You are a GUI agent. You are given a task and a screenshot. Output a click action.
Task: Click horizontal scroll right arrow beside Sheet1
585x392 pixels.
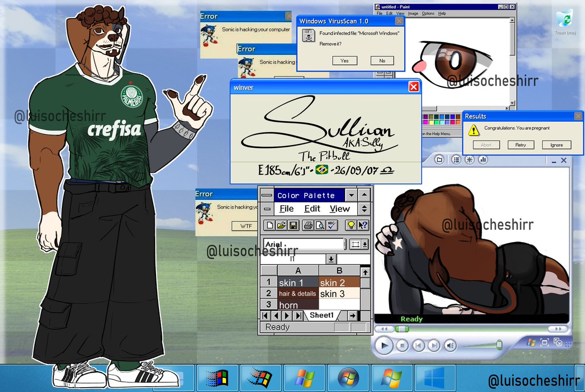(352, 316)
